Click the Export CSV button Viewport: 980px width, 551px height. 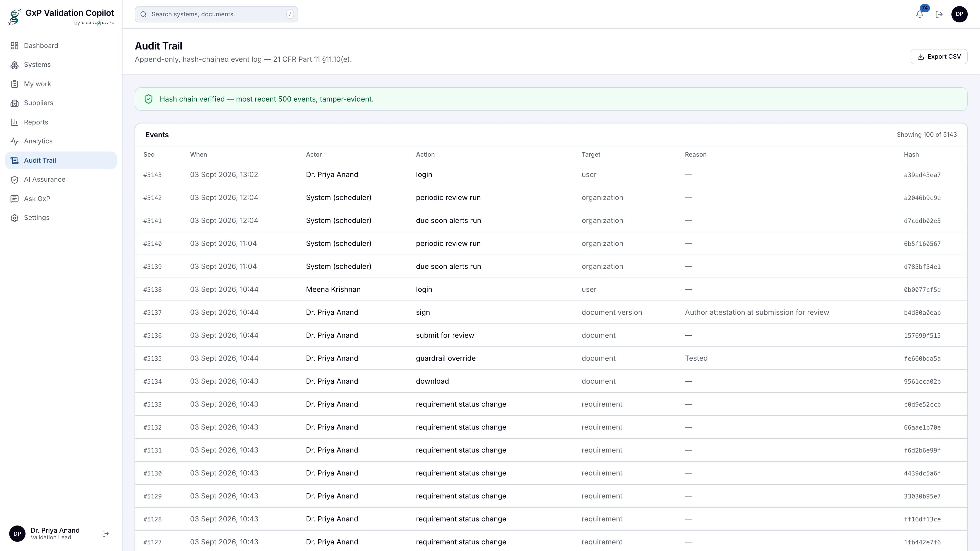coord(939,57)
